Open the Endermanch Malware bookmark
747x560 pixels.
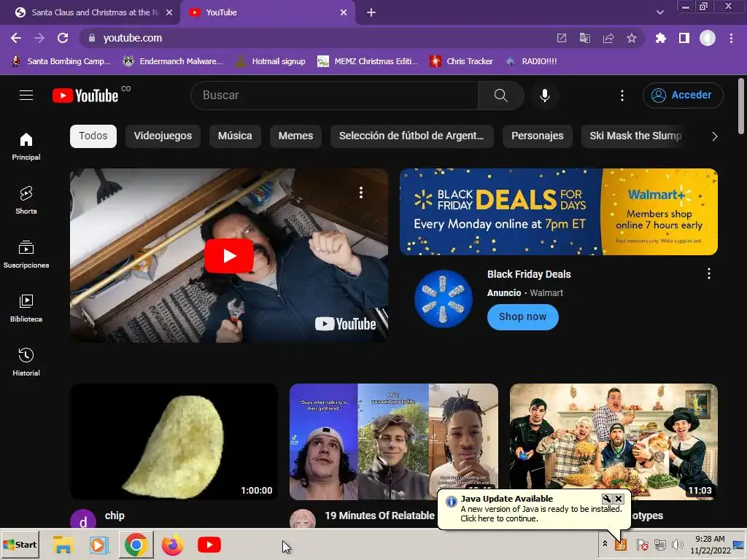(173, 61)
